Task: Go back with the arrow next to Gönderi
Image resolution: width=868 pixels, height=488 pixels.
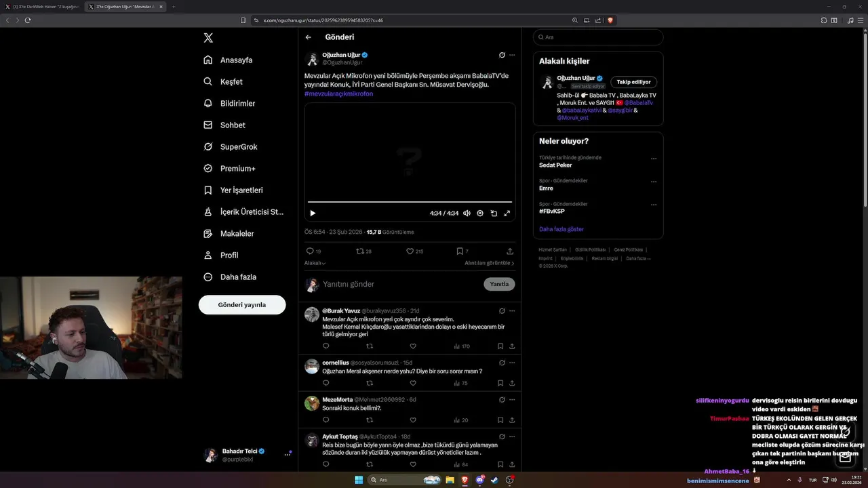Action: click(309, 37)
